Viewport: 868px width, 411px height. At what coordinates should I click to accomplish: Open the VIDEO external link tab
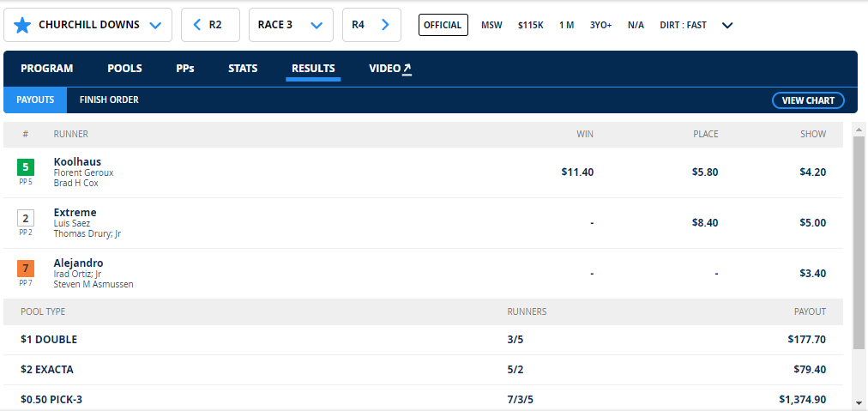pyautogui.click(x=391, y=69)
